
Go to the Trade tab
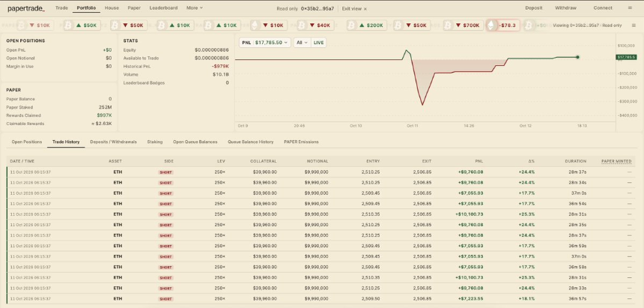pos(61,7)
